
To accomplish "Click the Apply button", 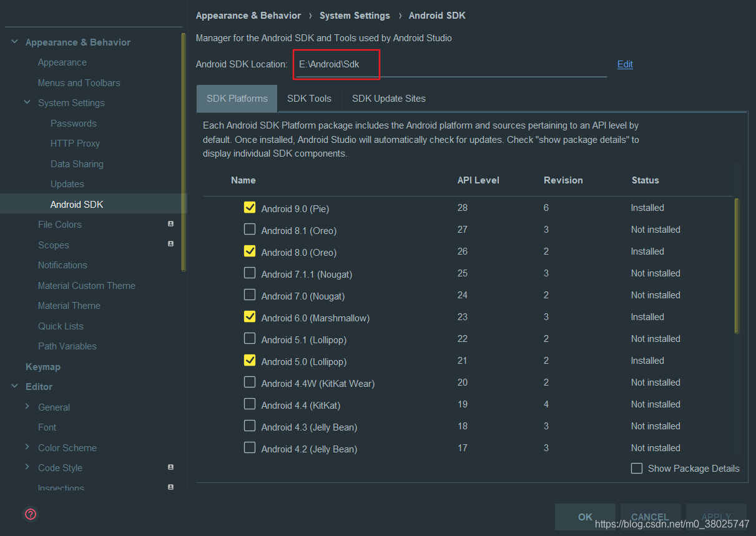I will (716, 517).
